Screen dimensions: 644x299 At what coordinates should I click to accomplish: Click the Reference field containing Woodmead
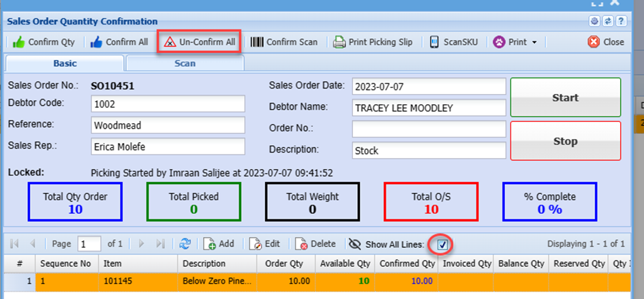tap(168, 125)
